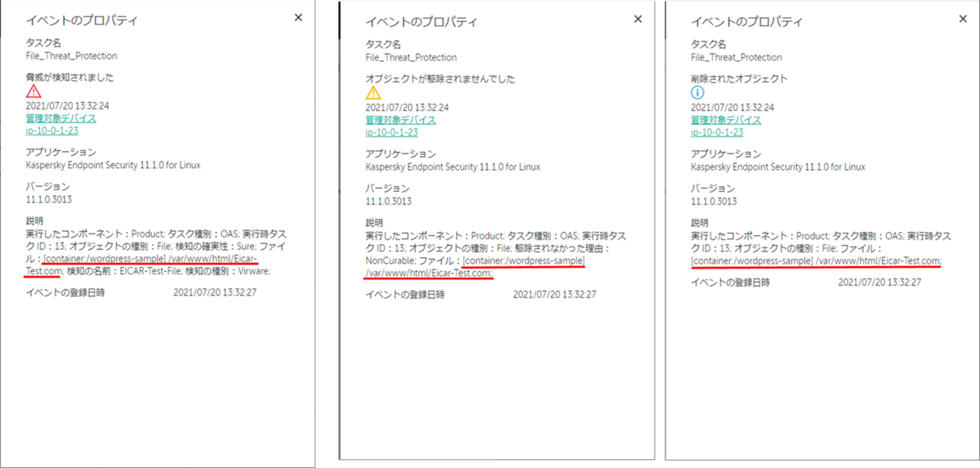Image resolution: width=980 pixels, height=468 pixels.
Task: Close the 削除されたオブジェクト event properties panel
Action: 962,18
